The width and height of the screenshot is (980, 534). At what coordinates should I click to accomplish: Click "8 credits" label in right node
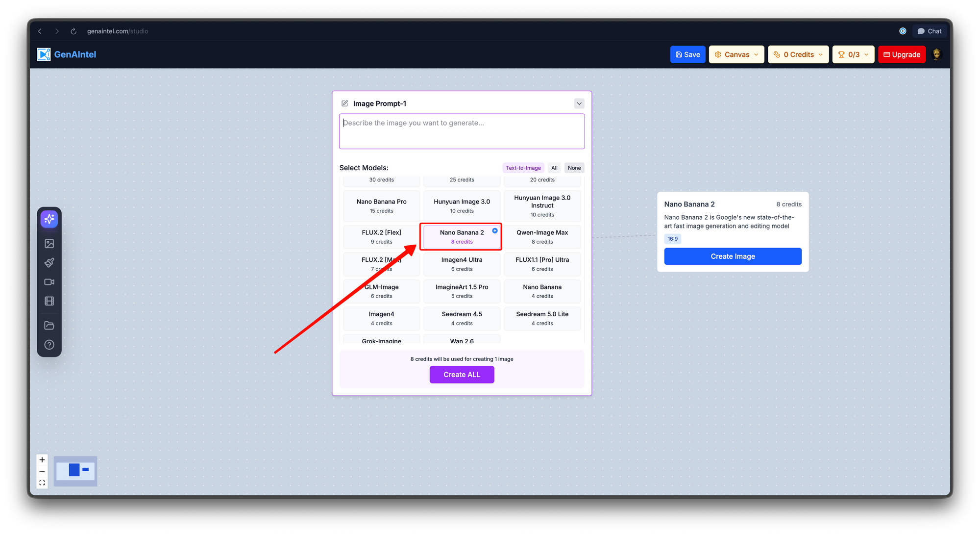point(789,204)
